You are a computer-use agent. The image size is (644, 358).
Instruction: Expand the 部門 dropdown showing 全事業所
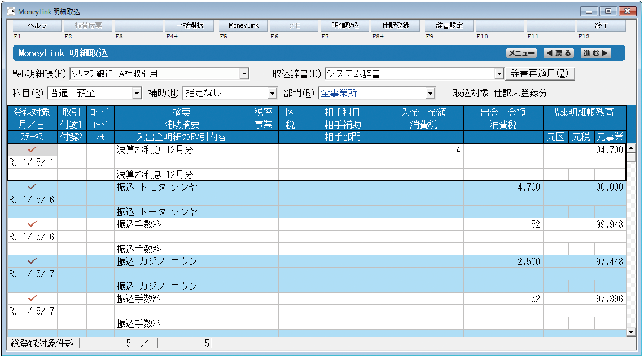tap(431, 94)
